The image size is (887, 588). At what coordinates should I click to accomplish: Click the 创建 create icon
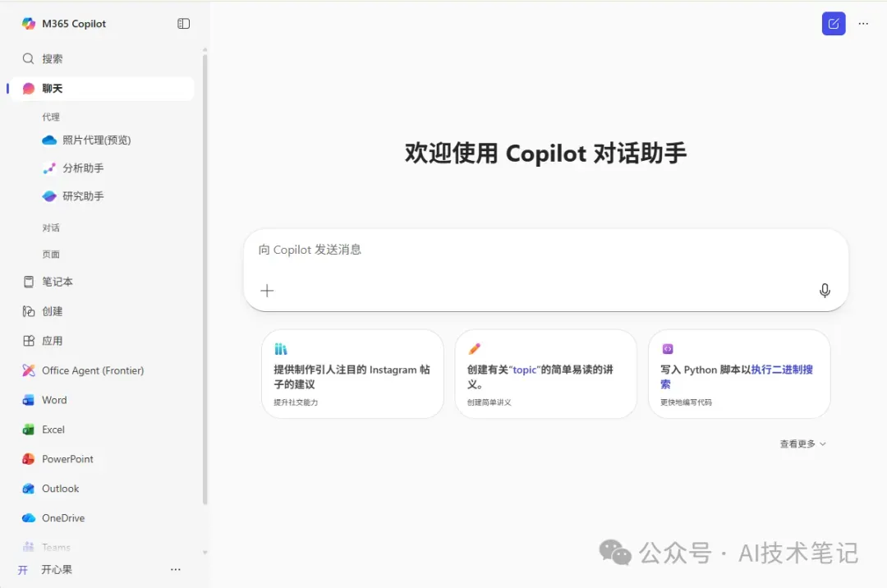pos(28,311)
